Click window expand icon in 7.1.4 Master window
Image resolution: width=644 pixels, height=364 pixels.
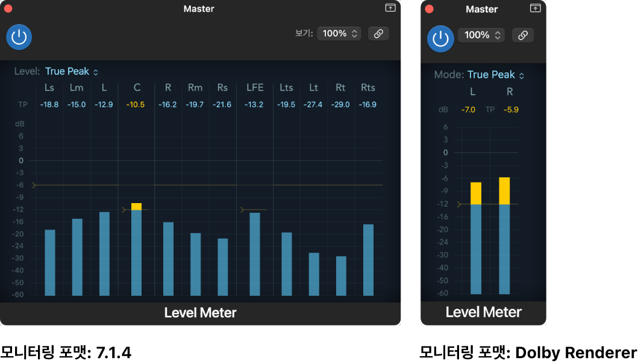pos(390,8)
